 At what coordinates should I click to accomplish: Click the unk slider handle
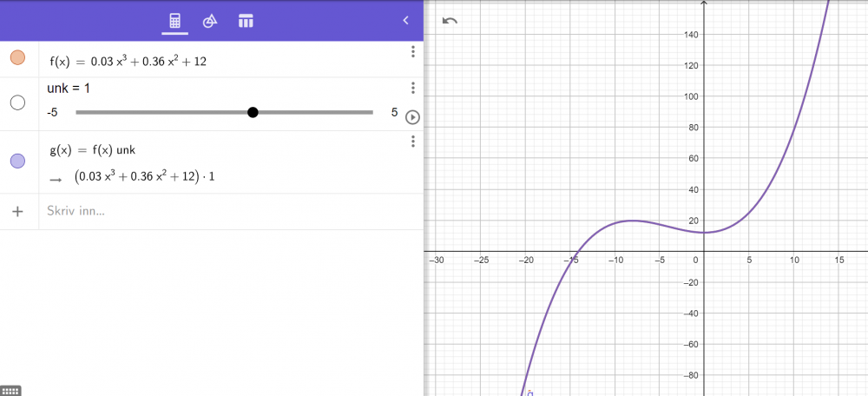pos(253,112)
